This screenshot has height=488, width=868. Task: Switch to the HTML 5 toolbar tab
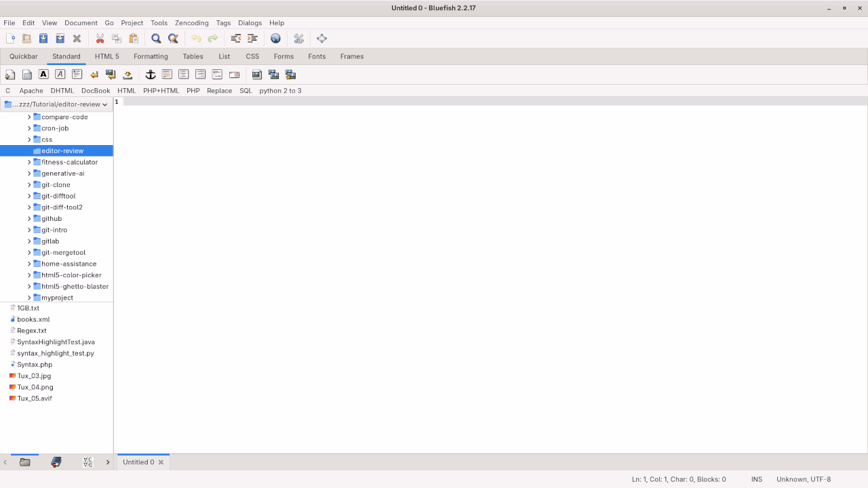(107, 56)
